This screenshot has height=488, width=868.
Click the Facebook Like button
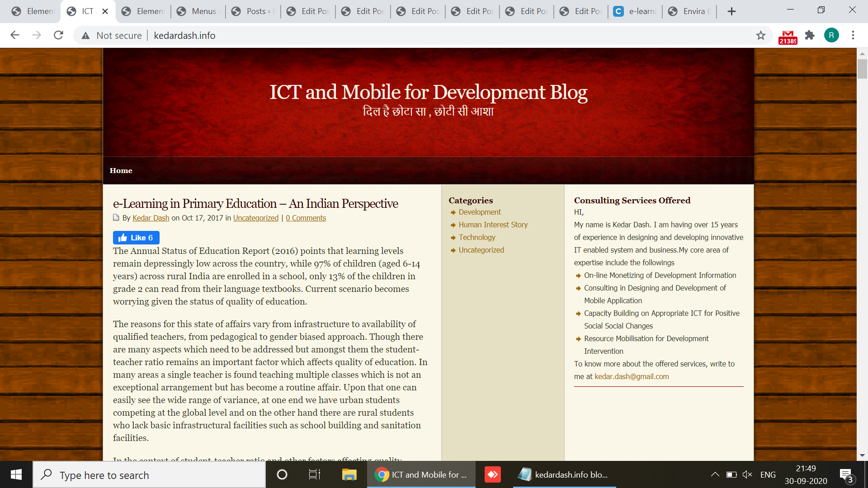[x=136, y=238]
